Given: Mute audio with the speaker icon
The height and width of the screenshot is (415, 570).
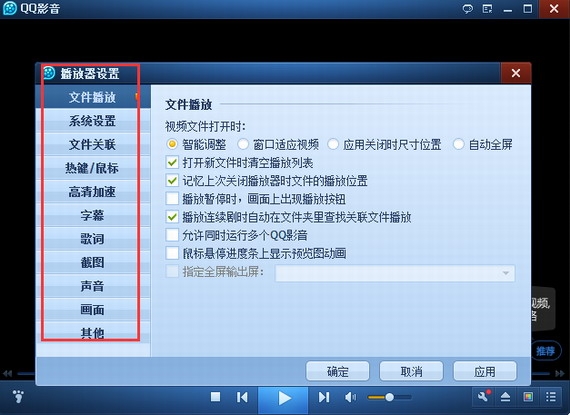Looking at the screenshot, I should 350,397.
